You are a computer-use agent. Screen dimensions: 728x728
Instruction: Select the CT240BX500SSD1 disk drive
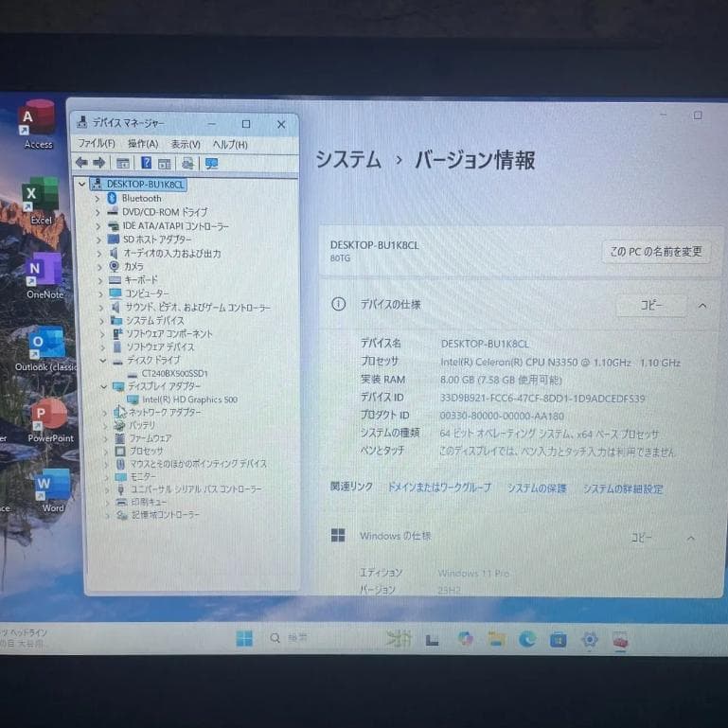coord(174,373)
